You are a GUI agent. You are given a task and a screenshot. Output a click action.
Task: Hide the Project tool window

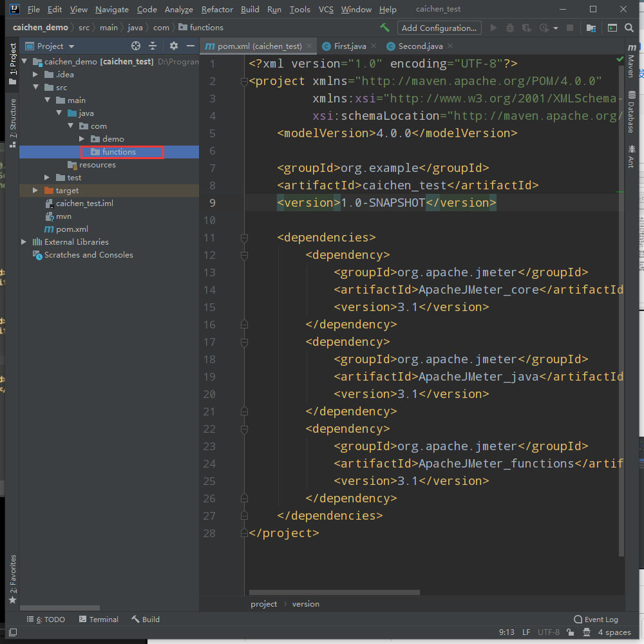(x=190, y=46)
